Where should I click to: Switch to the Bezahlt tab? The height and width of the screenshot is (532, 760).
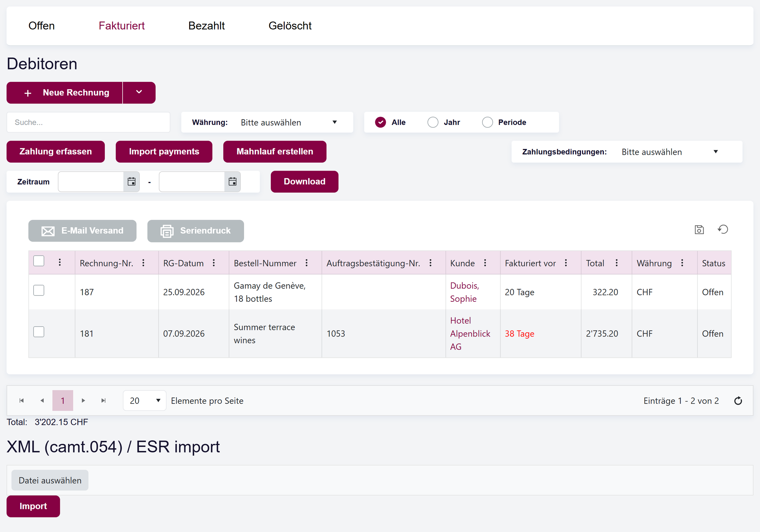click(x=206, y=26)
